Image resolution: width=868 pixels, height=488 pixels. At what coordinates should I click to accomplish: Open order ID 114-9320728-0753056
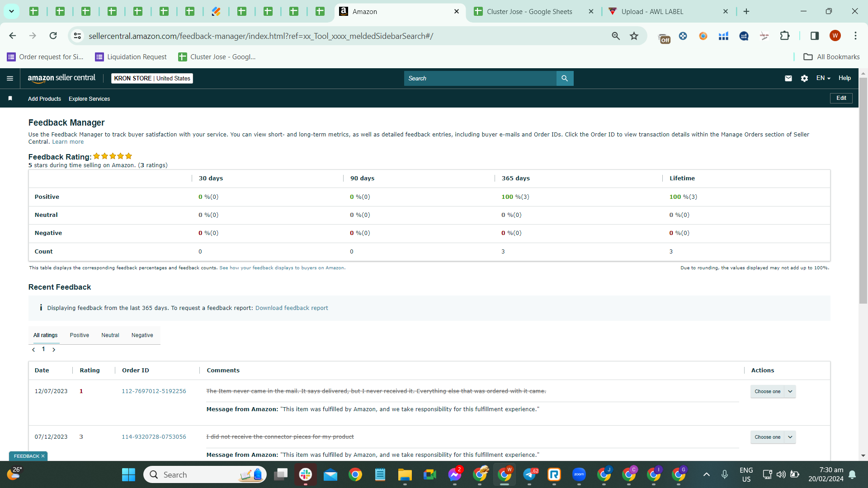click(x=154, y=437)
